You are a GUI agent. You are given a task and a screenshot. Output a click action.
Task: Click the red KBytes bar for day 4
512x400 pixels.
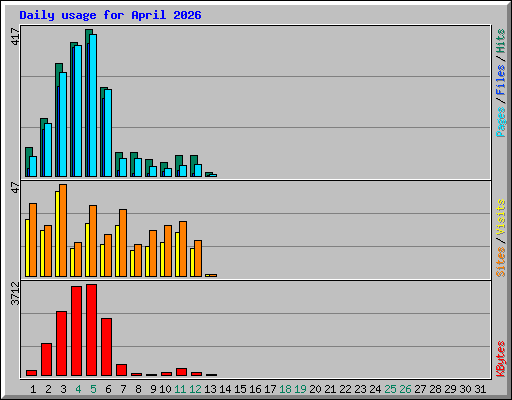(77, 331)
